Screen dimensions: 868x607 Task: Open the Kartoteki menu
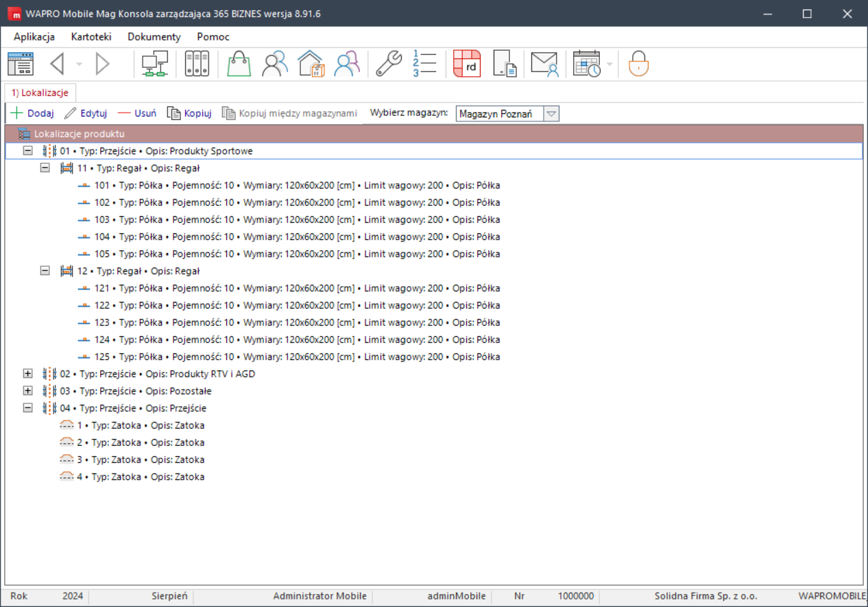point(91,37)
